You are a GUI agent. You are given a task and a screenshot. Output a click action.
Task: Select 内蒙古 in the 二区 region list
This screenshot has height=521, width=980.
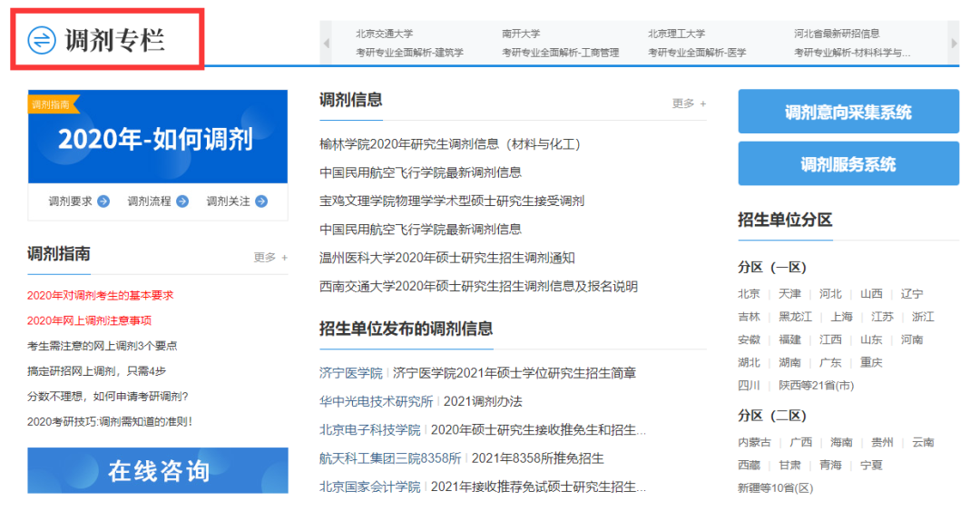tap(754, 443)
